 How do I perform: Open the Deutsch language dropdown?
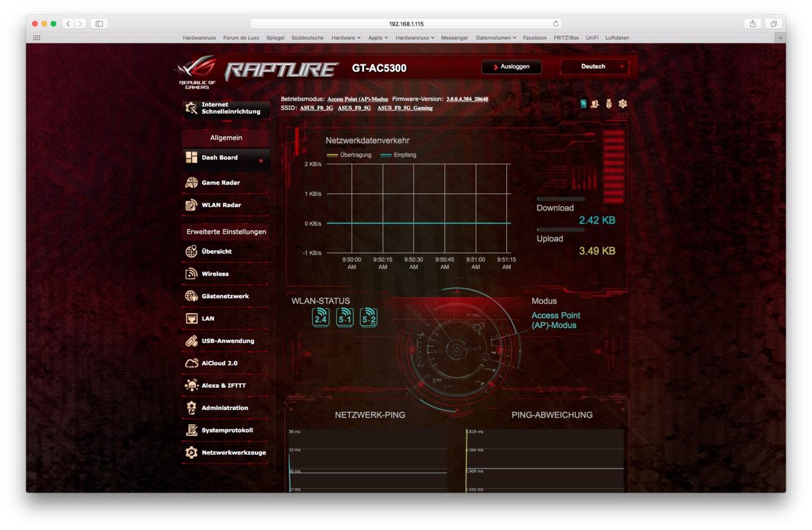click(x=594, y=67)
